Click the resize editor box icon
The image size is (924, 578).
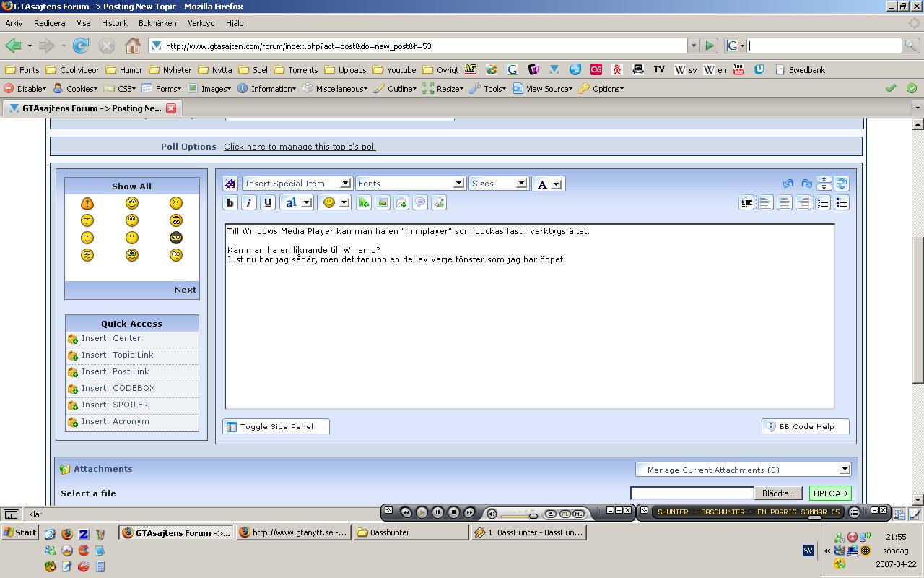(824, 184)
